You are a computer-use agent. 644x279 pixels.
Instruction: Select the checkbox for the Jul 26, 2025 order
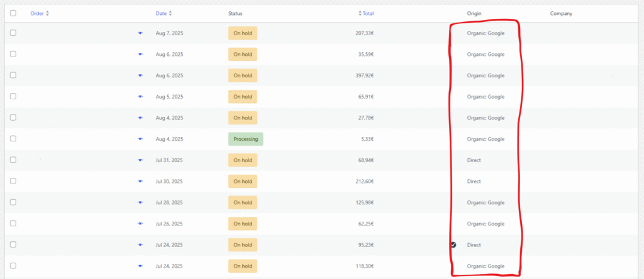[13, 223]
